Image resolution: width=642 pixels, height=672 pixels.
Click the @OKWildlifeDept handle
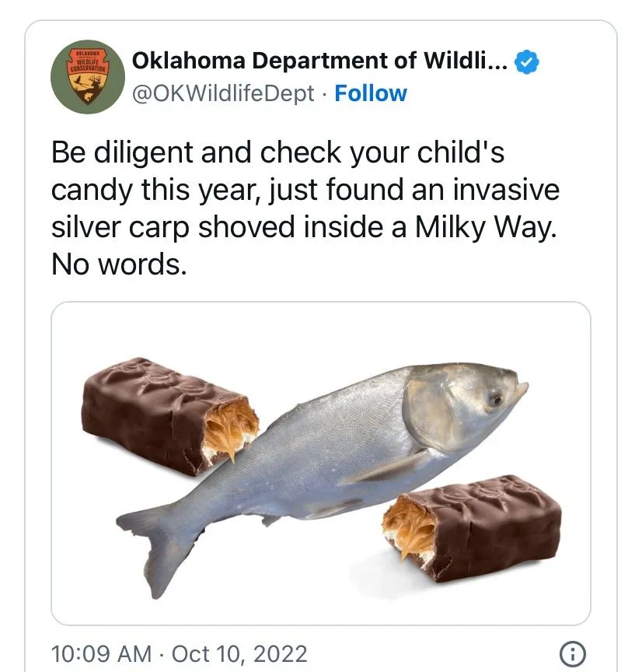click(224, 93)
